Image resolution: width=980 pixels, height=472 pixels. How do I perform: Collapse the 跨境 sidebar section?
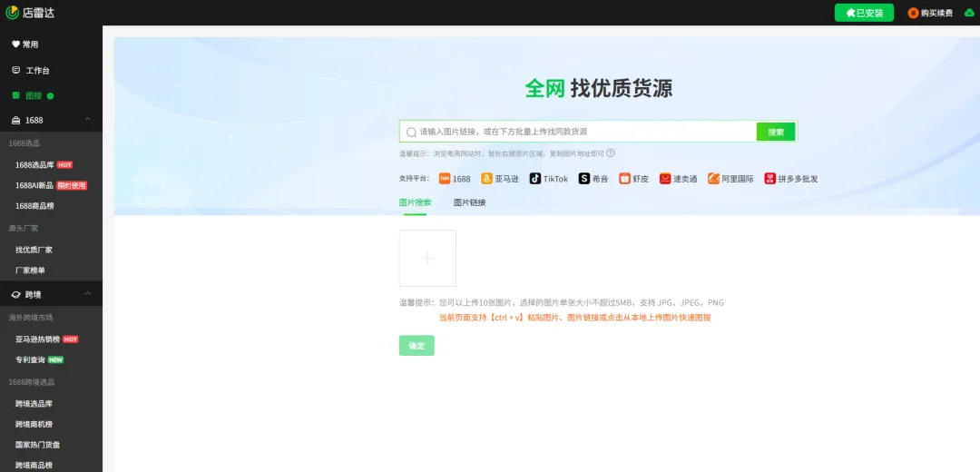pyautogui.click(x=87, y=294)
